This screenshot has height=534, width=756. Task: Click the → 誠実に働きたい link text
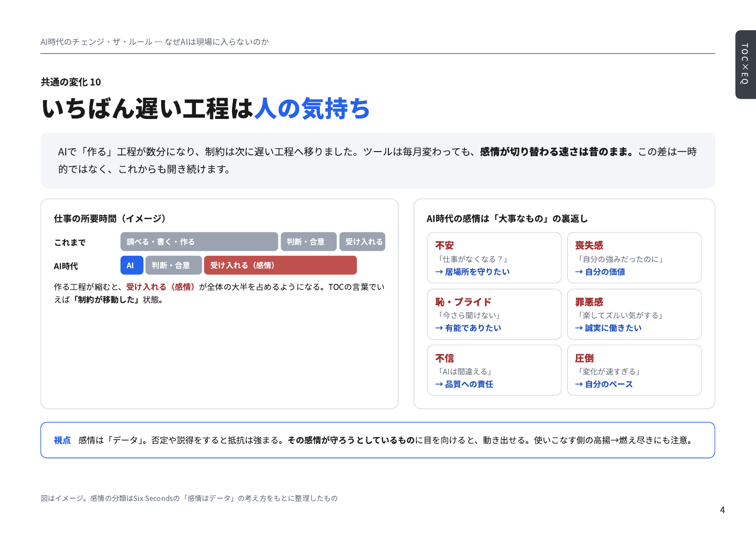609,328
